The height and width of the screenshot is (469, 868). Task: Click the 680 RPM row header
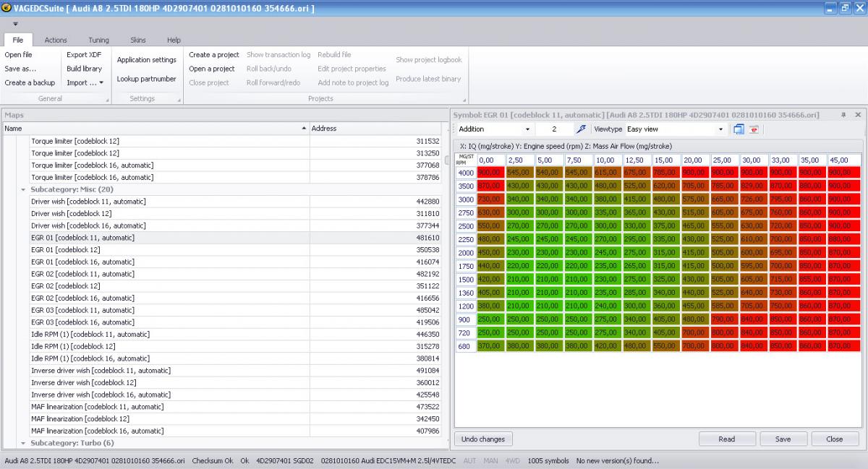(465, 346)
